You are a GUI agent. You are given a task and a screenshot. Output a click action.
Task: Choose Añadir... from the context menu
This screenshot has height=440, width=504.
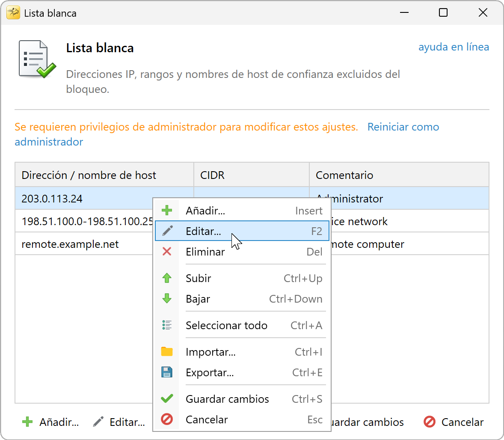click(x=242, y=210)
